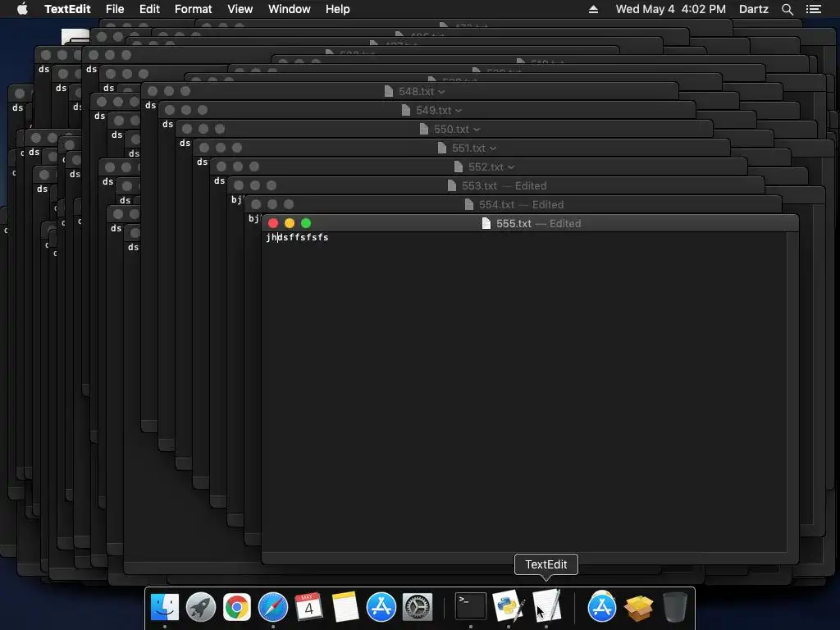Click the 554.txt document proxy icon
Viewport: 840px width, 630px height.
pos(469,204)
